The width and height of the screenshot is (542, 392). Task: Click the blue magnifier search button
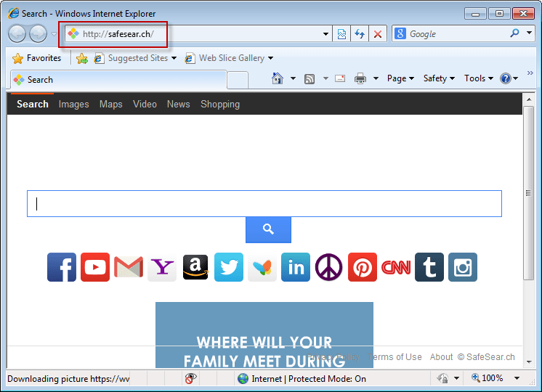click(x=268, y=229)
